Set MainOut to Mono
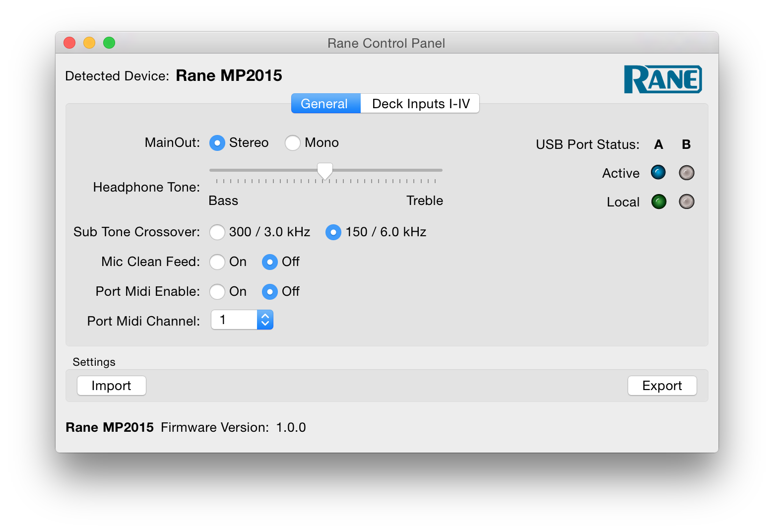Viewport: 774px width, 532px height. tap(293, 143)
